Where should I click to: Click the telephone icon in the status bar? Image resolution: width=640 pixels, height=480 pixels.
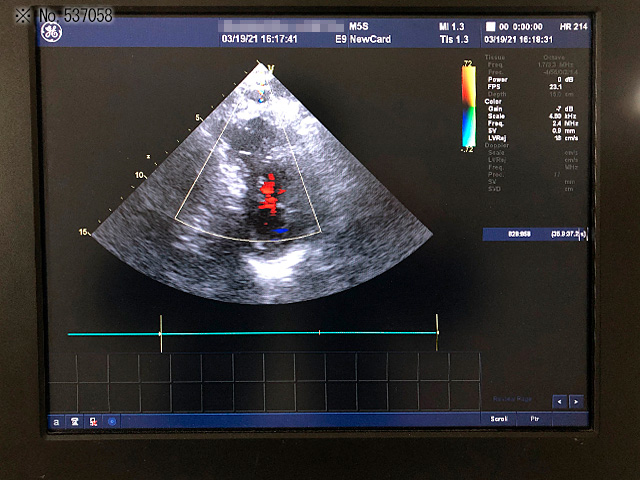point(75,422)
